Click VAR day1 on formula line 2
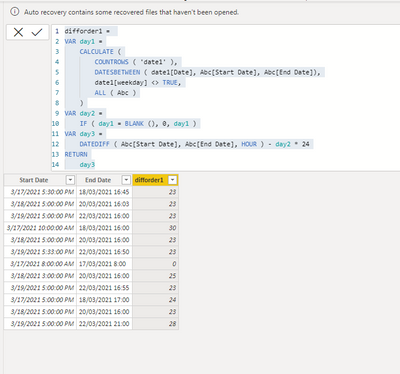This screenshot has height=374, width=400. click(x=80, y=42)
